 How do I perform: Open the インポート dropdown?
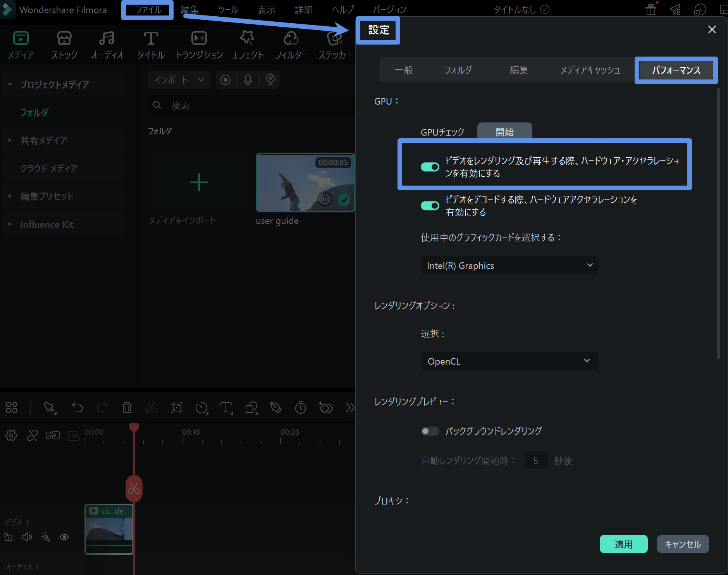(x=179, y=80)
